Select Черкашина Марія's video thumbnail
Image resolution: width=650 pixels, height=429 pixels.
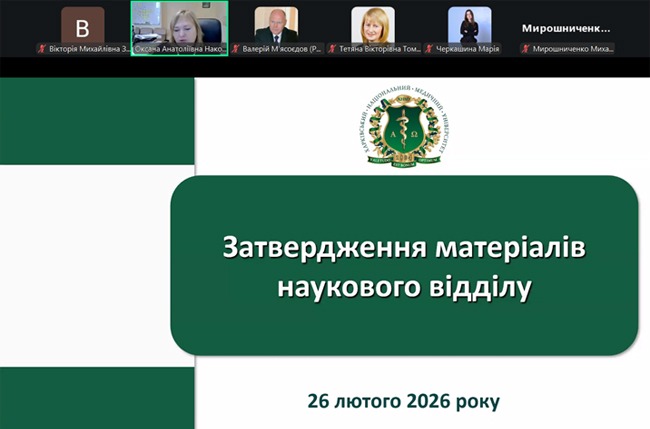pyautogui.click(x=469, y=25)
